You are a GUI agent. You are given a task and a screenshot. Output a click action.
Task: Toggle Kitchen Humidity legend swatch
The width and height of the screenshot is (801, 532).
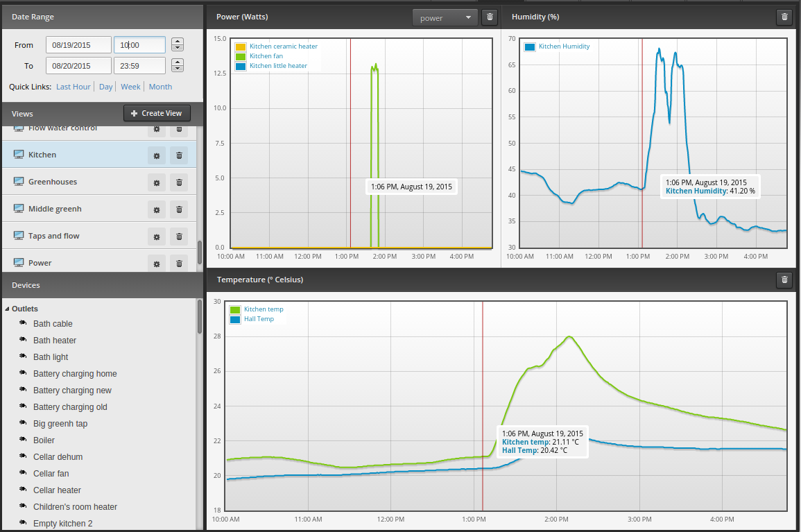tap(530, 47)
